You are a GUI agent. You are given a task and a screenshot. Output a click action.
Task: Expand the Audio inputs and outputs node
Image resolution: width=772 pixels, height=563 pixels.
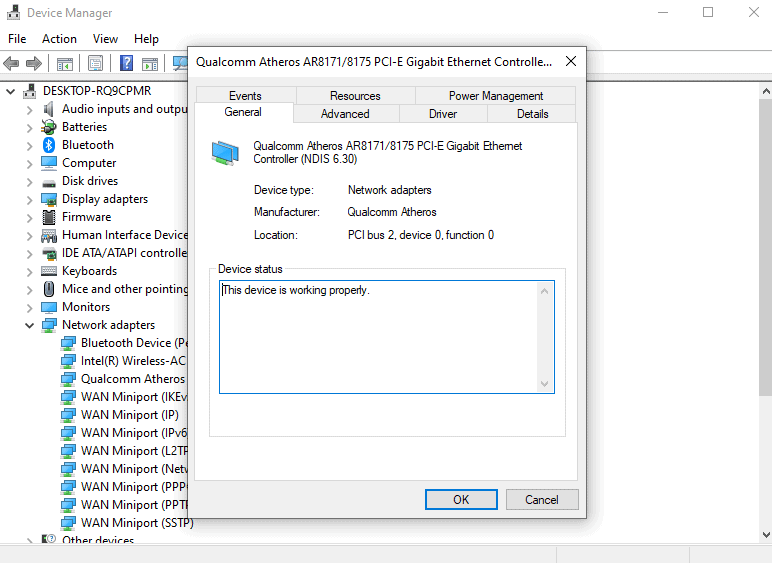(x=30, y=109)
